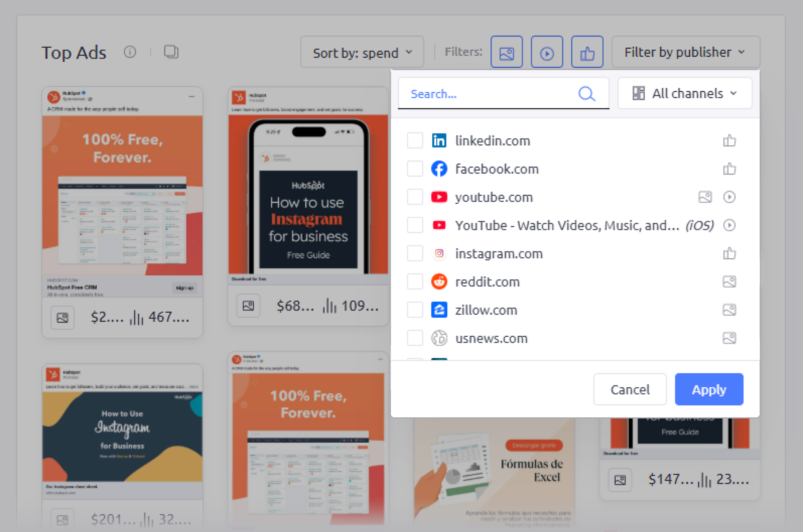Click the Apply button
Screen dimensions: 803x532
click(x=709, y=389)
